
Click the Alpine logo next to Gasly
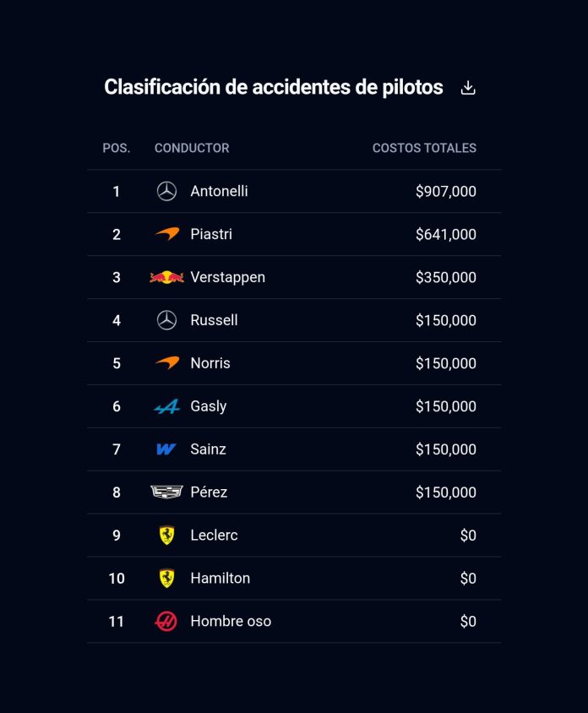tap(166, 407)
